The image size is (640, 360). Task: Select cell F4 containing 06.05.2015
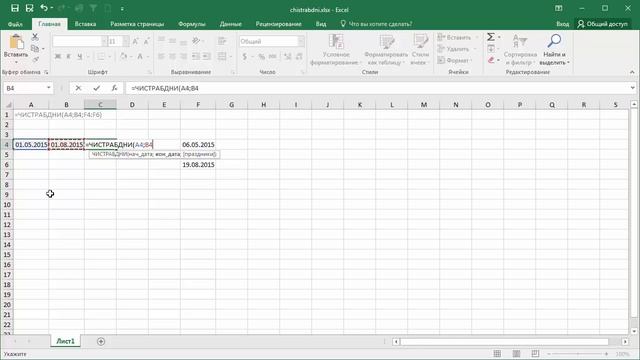198,144
